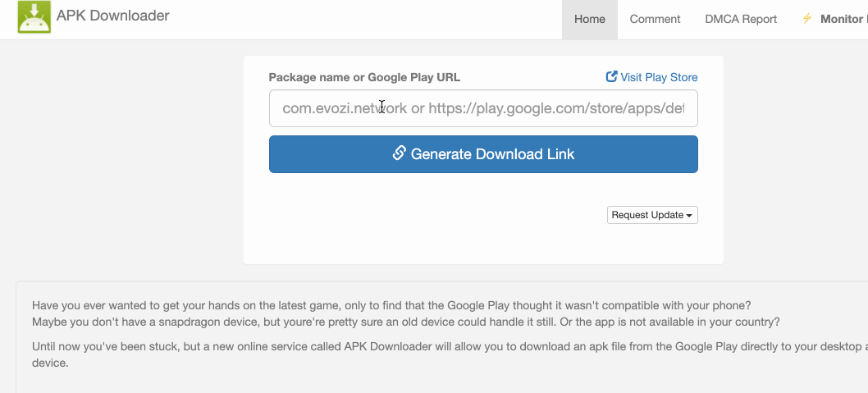
Task: Click the APK Downloader Android logo icon
Action: coord(34,17)
